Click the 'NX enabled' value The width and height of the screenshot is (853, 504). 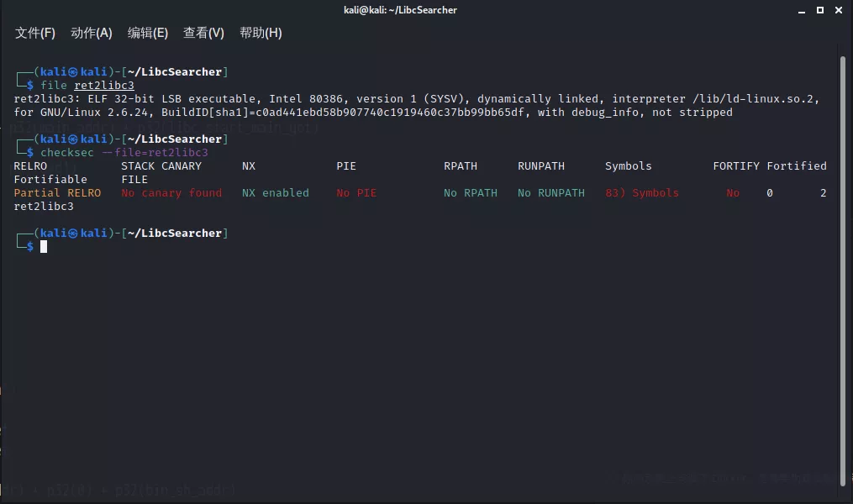[x=276, y=193]
